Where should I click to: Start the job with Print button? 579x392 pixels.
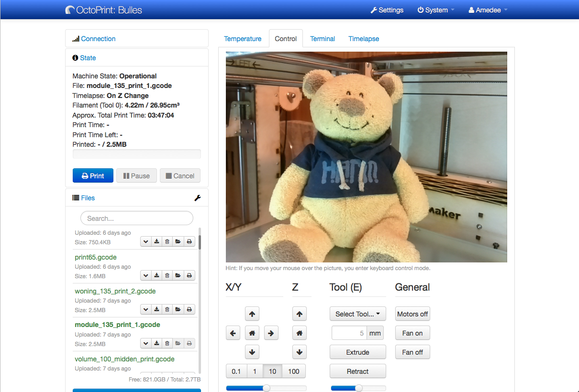[93, 176]
